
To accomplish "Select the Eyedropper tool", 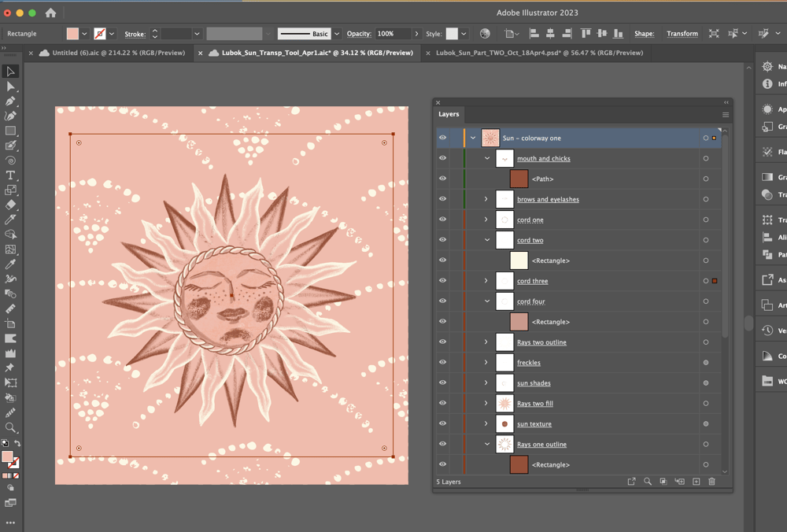I will 10,264.
